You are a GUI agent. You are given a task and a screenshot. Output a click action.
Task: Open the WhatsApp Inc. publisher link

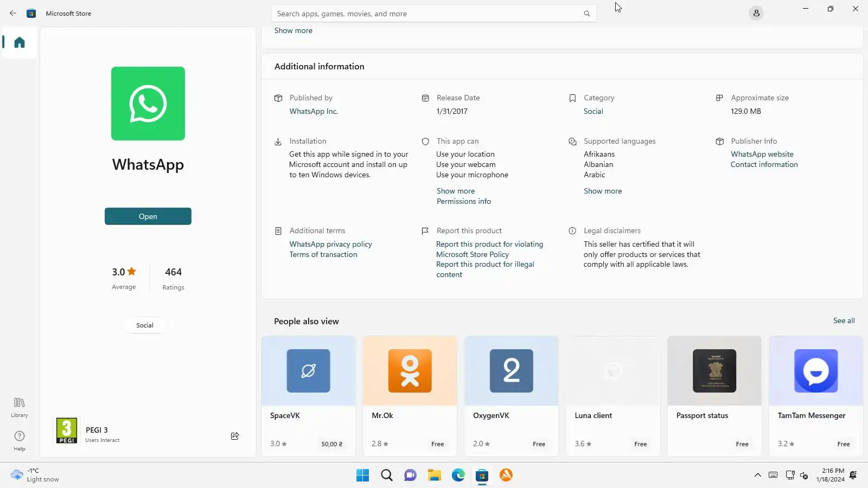314,111
